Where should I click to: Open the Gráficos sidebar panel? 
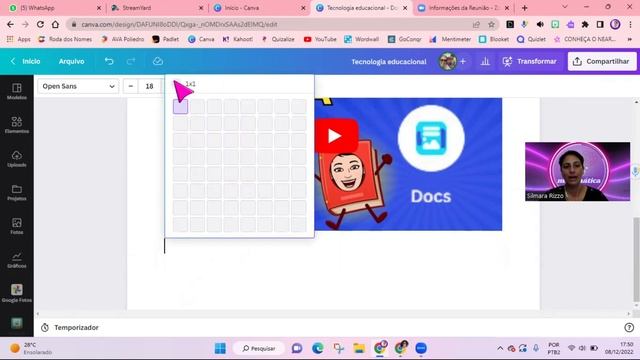click(17, 260)
